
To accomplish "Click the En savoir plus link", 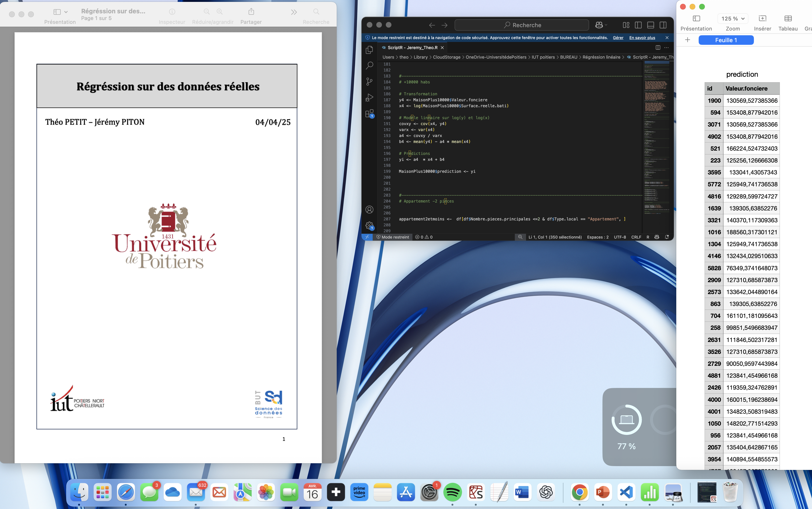I will 642,38.
